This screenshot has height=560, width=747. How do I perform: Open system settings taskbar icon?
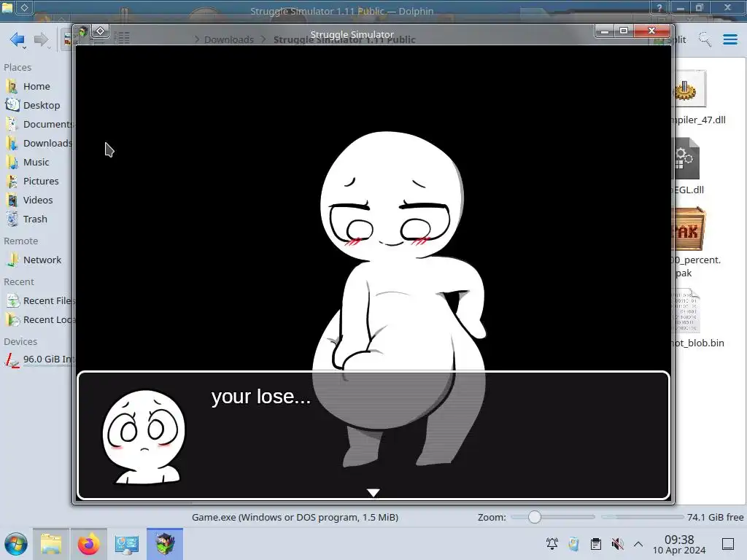[127, 544]
